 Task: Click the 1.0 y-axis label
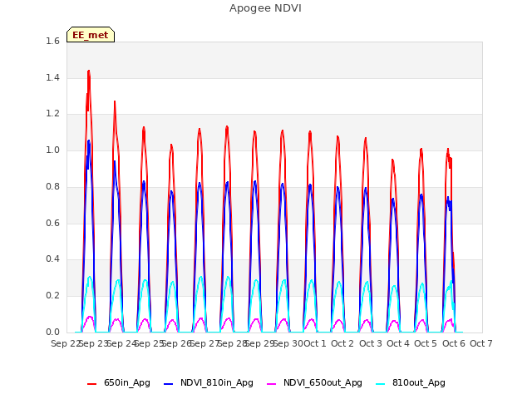click(x=52, y=150)
